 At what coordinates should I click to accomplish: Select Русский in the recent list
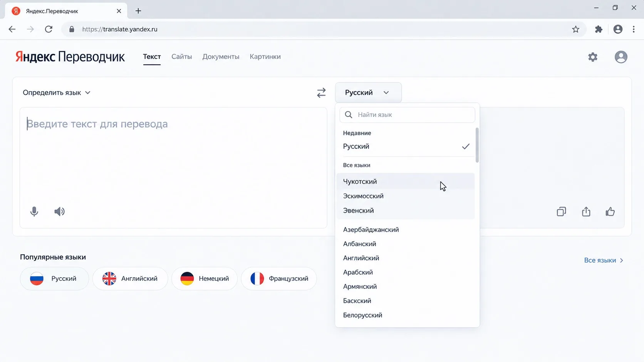[406, 147]
